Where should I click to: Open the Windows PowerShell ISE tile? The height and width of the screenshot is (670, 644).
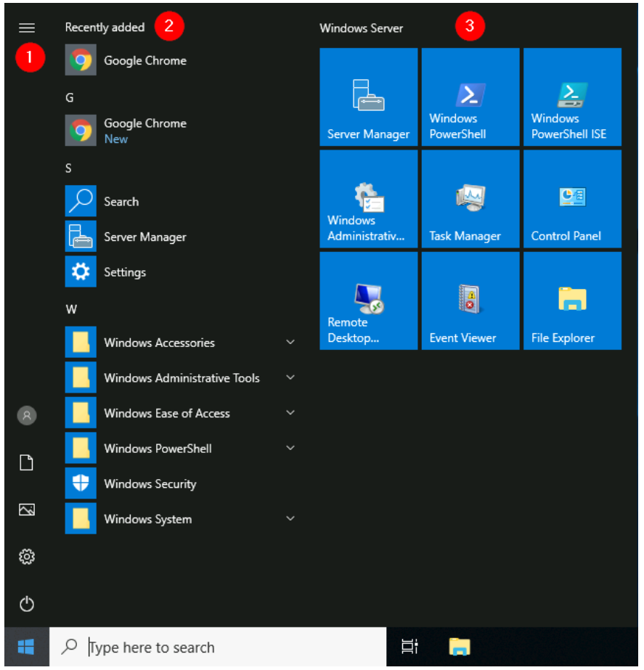click(572, 97)
